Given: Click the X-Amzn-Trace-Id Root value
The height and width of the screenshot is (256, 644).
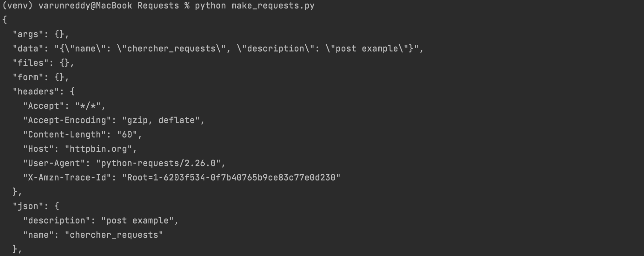Looking at the screenshot, I should point(231,178).
